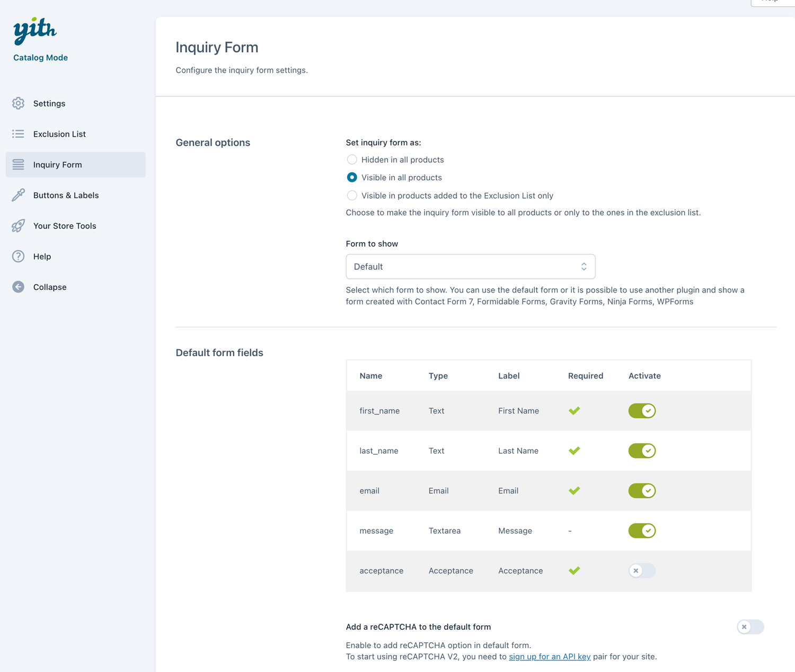Disable the first_name field toggle
The width and height of the screenshot is (795, 672).
click(642, 411)
